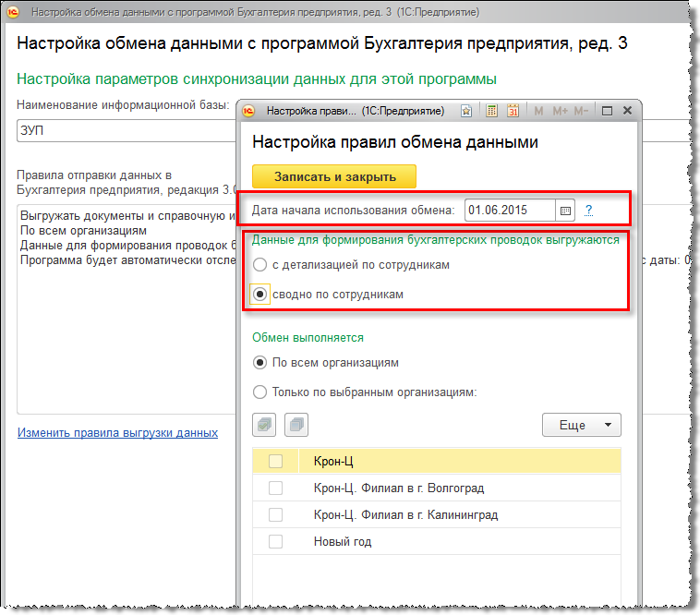
Task: Click the M- memory subtract button
Action: pyautogui.click(x=581, y=111)
